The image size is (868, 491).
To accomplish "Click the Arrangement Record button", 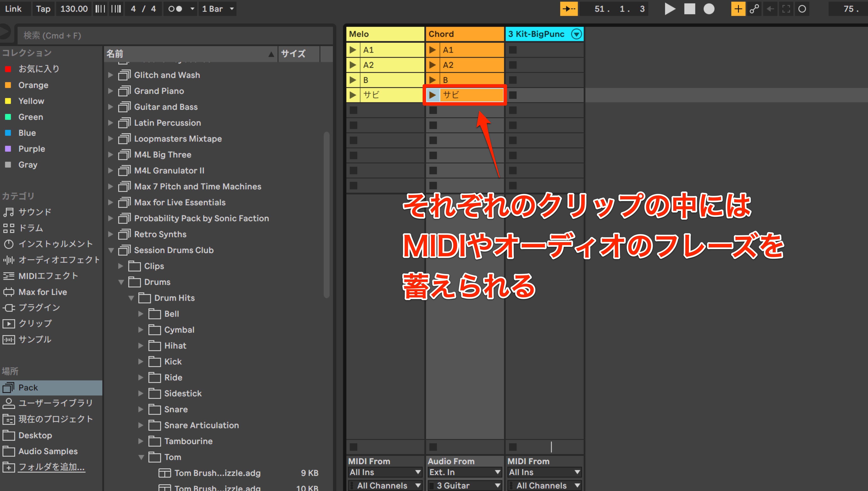I will [x=709, y=9].
